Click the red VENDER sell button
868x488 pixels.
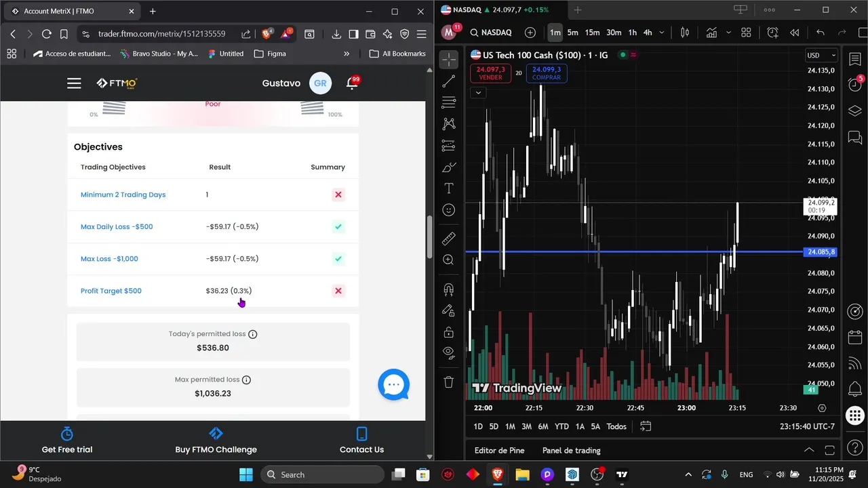(x=491, y=73)
